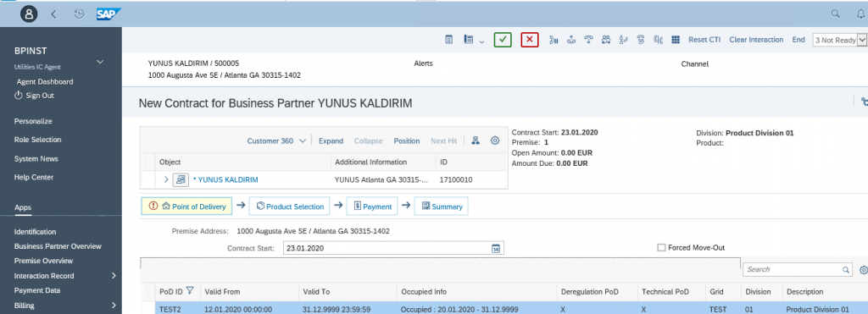Select the Apps tab in sidebar
868x314 pixels.
coord(23,208)
